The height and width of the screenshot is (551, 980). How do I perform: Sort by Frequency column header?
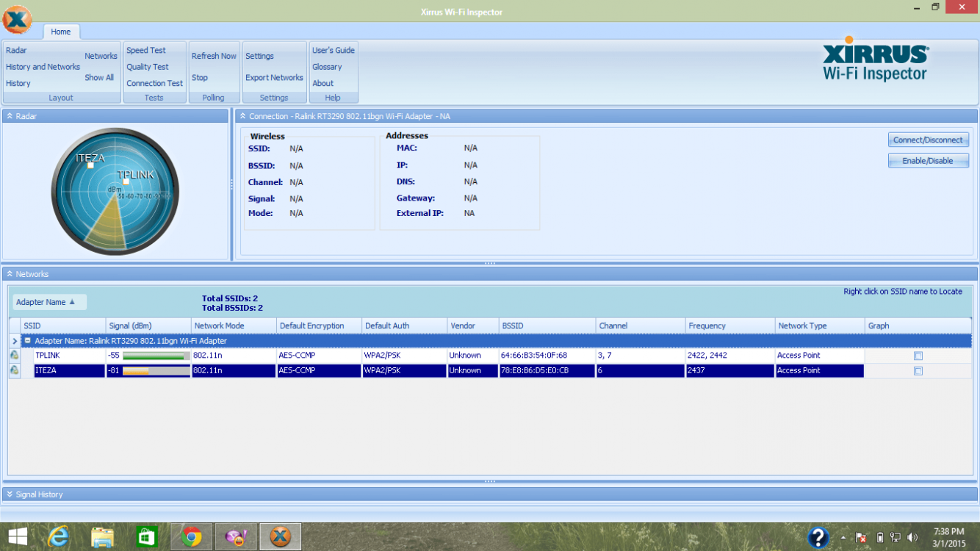point(730,325)
